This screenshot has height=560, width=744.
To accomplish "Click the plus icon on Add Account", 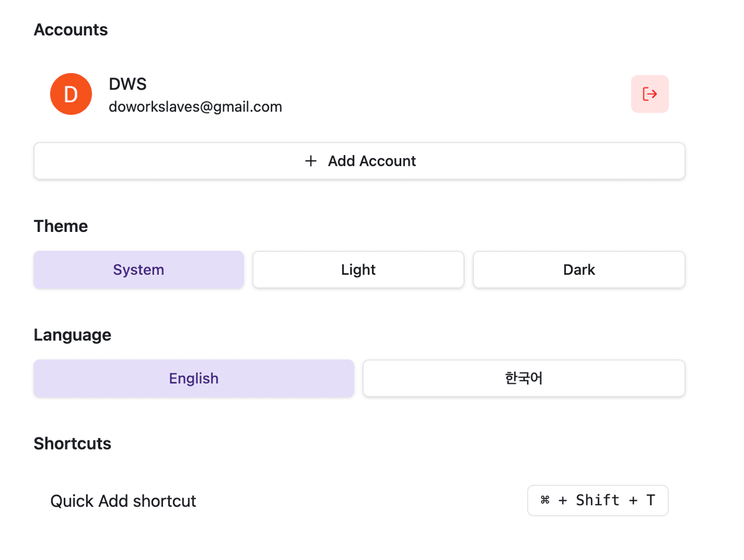I will pyautogui.click(x=311, y=161).
